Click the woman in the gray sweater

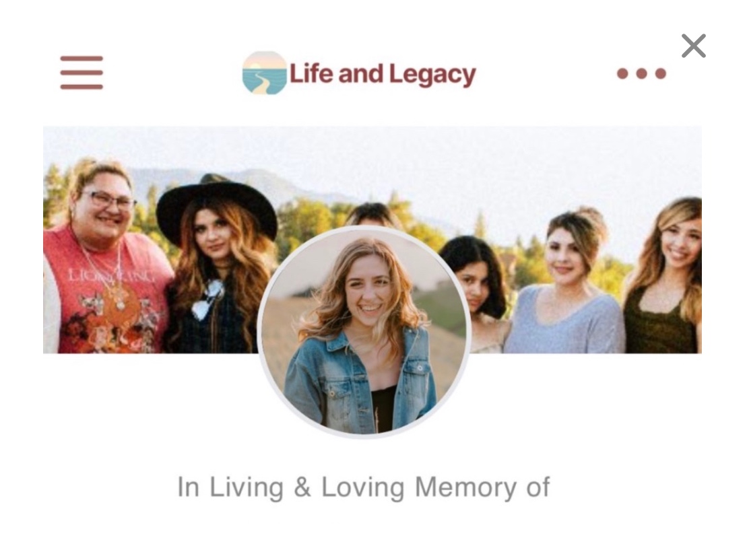(x=567, y=285)
